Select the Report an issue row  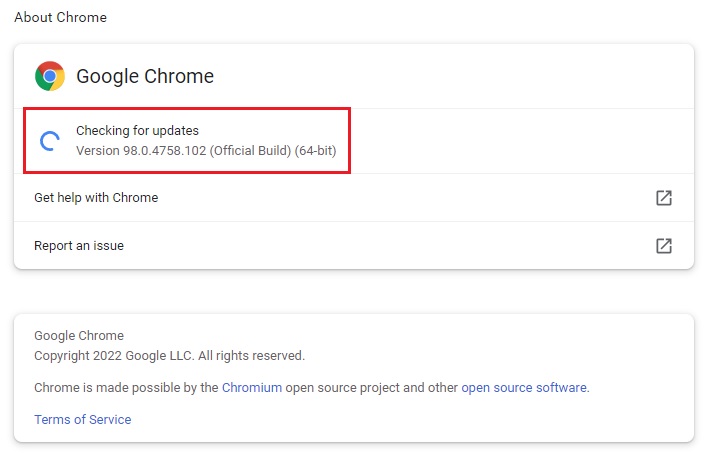click(x=79, y=245)
